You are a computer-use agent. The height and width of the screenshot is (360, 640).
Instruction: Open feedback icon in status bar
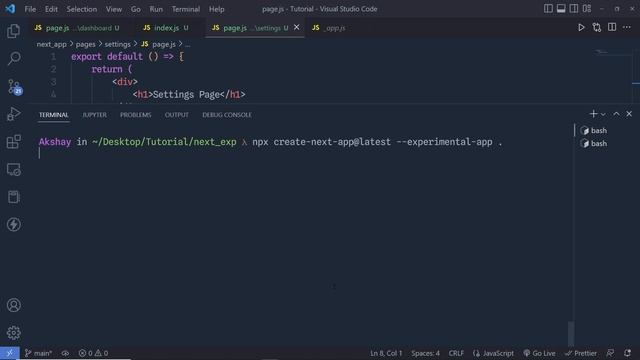610,353
